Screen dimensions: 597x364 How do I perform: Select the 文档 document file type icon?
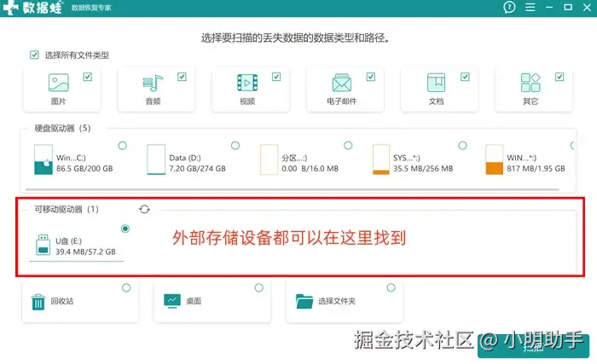436,83
